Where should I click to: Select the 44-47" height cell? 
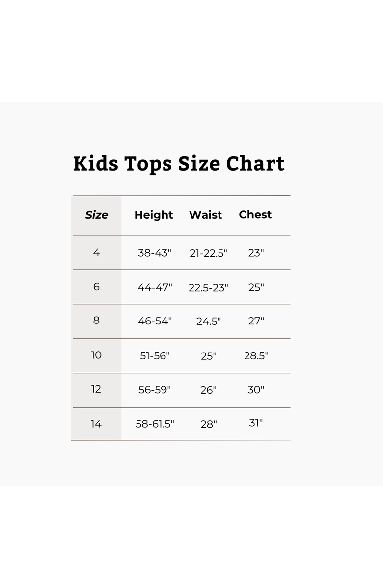click(x=155, y=288)
